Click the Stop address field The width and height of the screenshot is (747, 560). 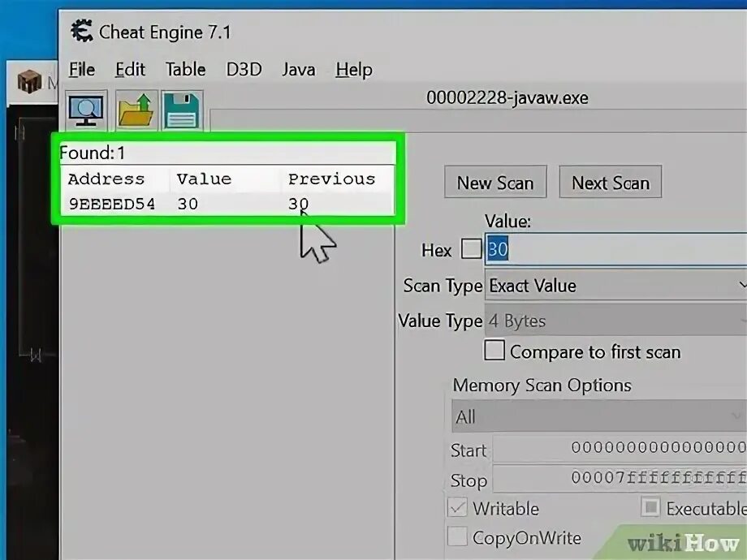[x=620, y=478]
